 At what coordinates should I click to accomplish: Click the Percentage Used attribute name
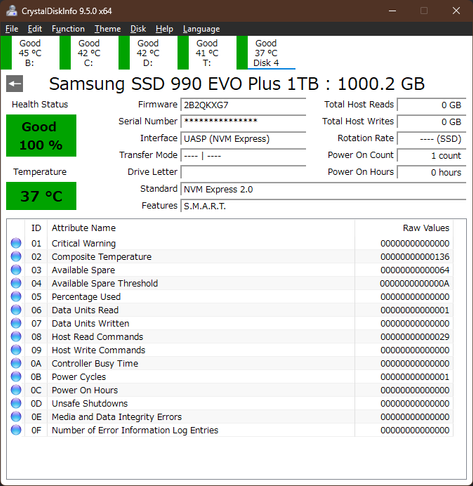click(86, 297)
